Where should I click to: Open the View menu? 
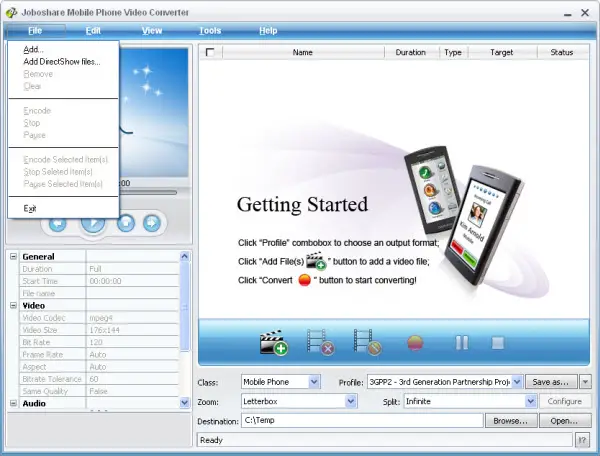point(152,31)
